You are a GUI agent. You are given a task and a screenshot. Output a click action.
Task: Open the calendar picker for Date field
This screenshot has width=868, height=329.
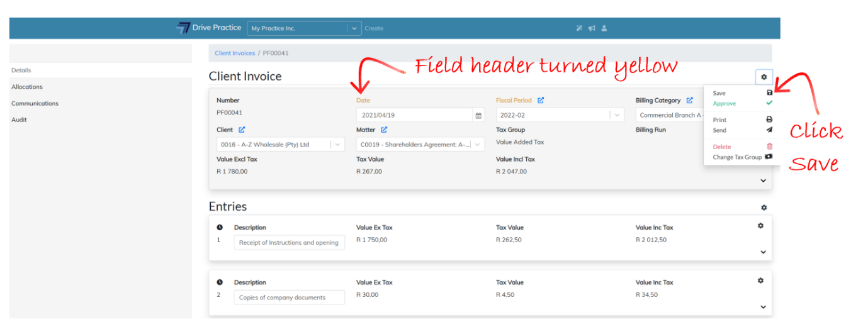(478, 115)
